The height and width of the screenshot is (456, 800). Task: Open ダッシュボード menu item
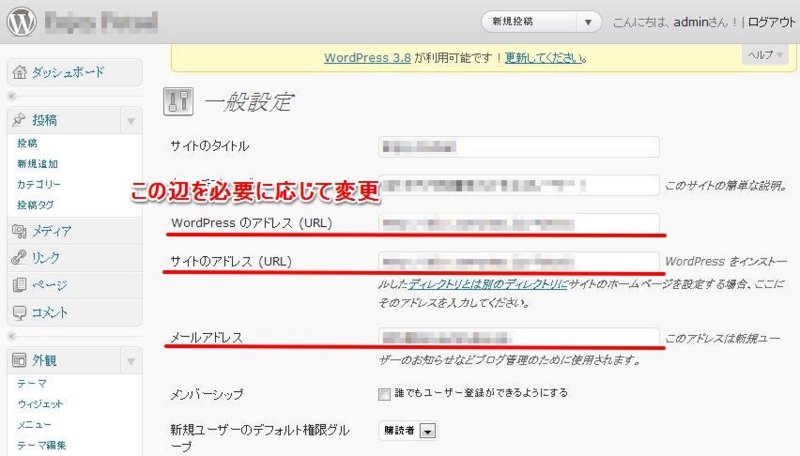point(74,72)
